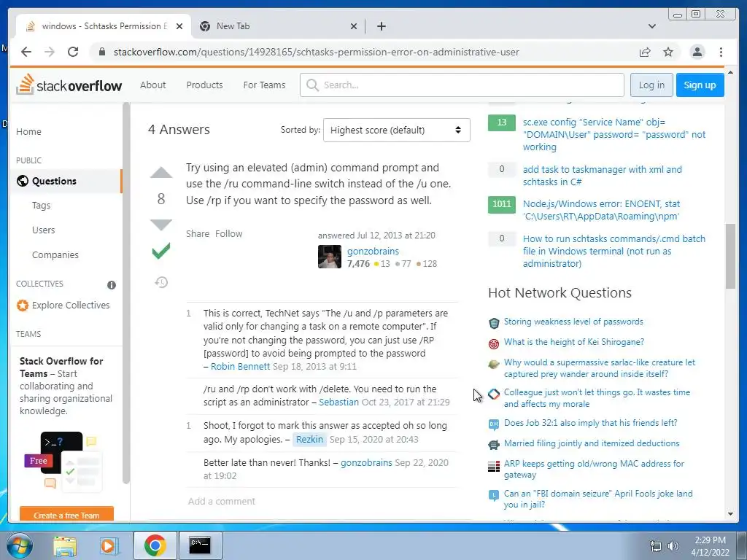Open Windows Media Player from taskbar
This screenshot has width=747, height=560.
(x=109, y=545)
